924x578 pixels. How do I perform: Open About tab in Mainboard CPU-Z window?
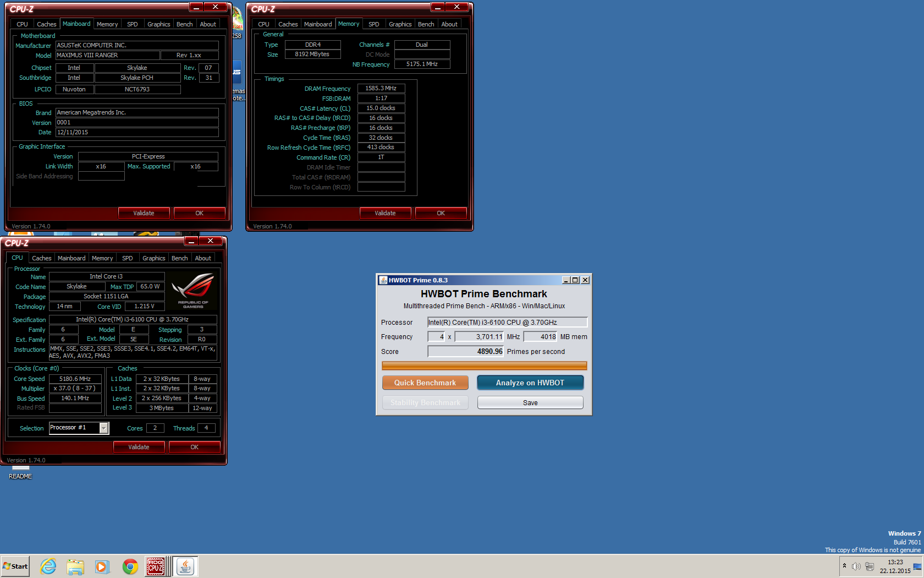(x=208, y=24)
